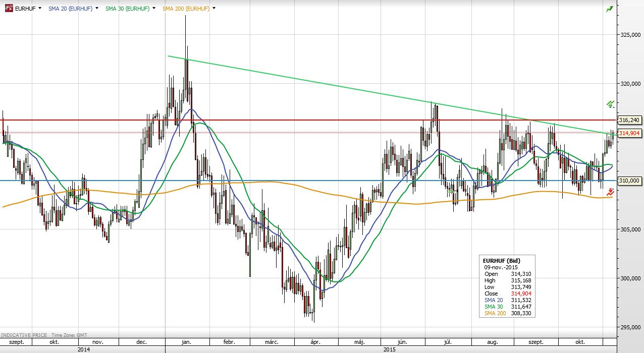The image size is (644, 353).
Task: Click the 295,000 axis label
Action: tap(631, 327)
